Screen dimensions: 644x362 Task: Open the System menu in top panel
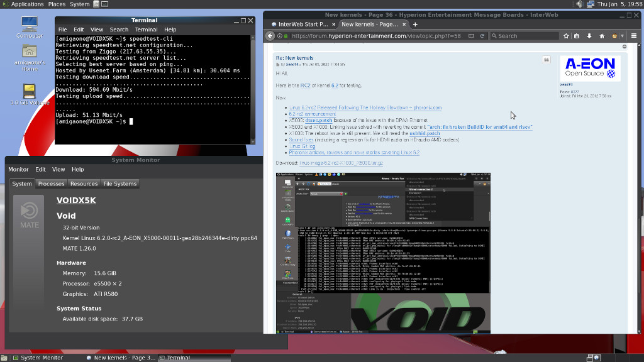coord(80,4)
